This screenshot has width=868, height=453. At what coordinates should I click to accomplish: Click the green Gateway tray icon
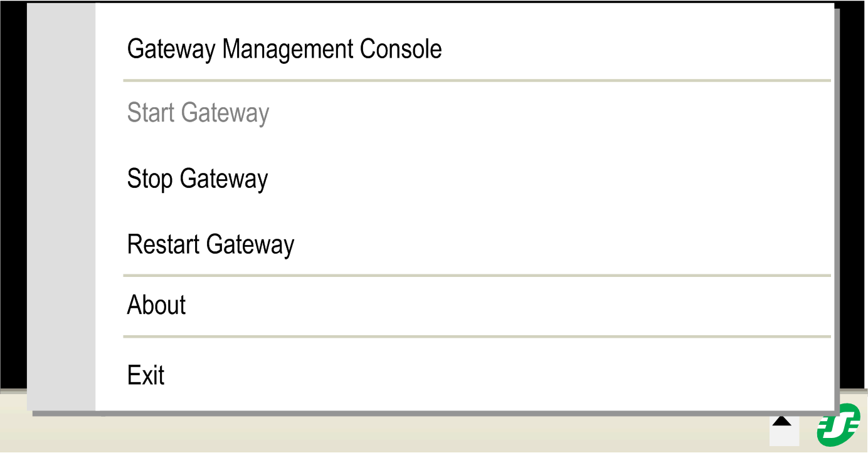[x=838, y=425]
